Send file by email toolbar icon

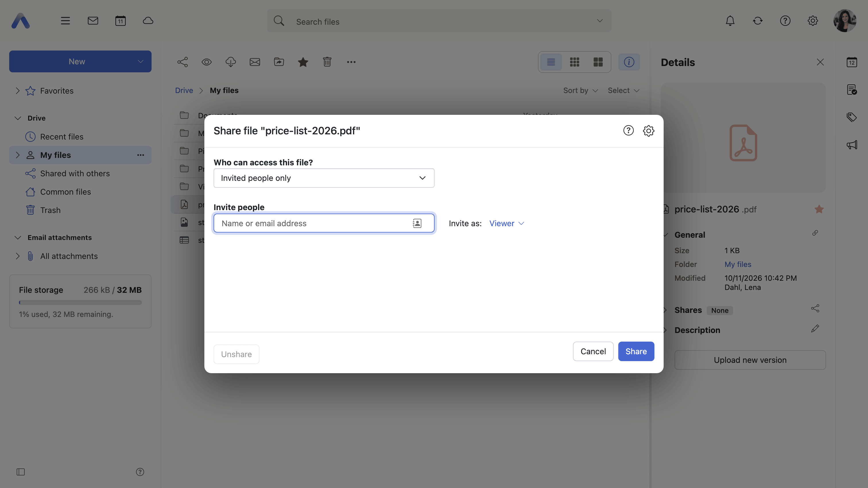tap(255, 62)
